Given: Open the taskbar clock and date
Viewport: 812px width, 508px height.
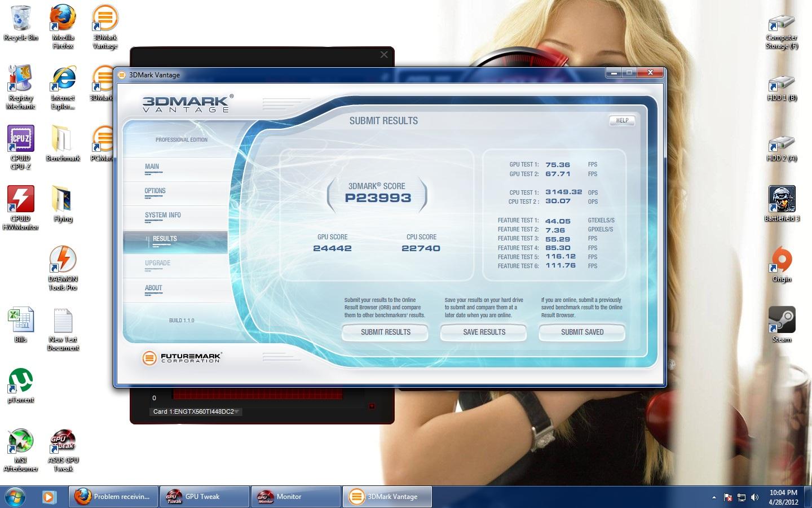Looking at the screenshot, I should coord(783,497).
